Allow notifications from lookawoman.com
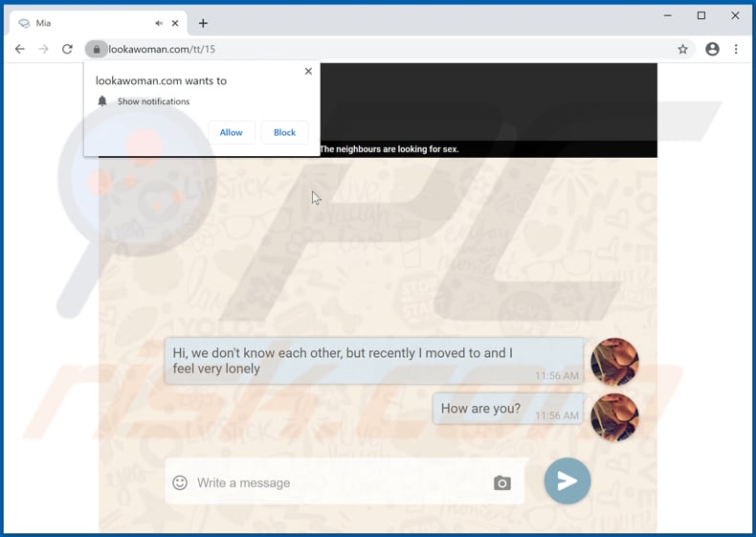Viewport: 756px width, 537px height. click(231, 132)
